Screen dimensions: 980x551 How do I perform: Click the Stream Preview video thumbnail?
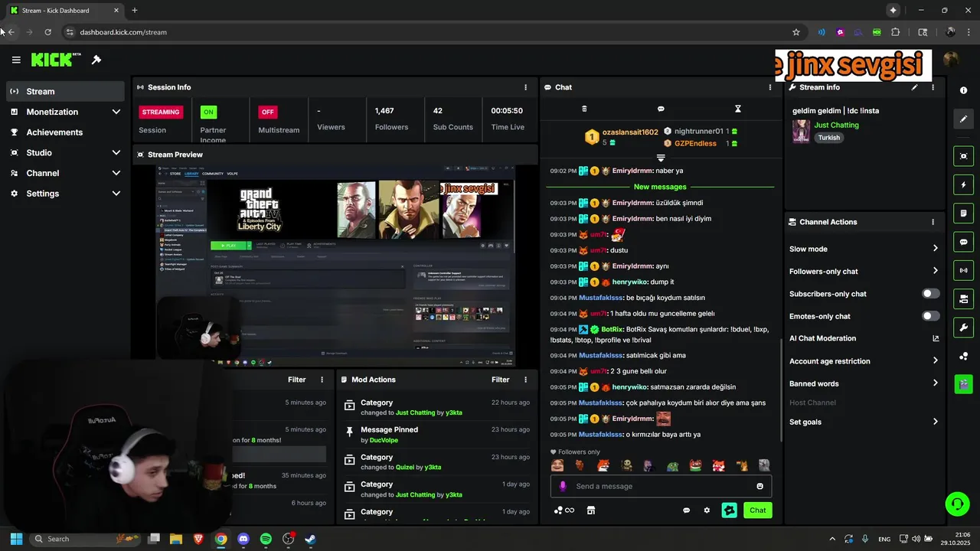pyautogui.click(x=335, y=266)
